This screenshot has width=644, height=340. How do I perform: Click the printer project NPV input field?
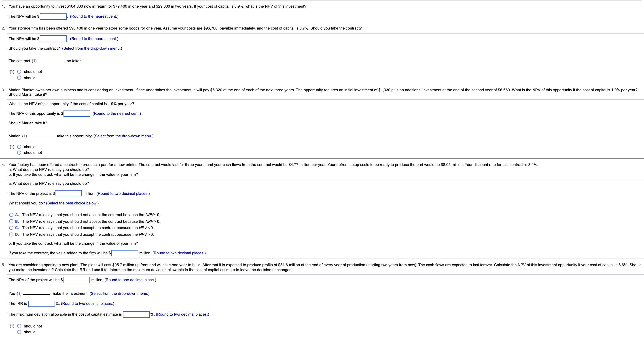68,193
